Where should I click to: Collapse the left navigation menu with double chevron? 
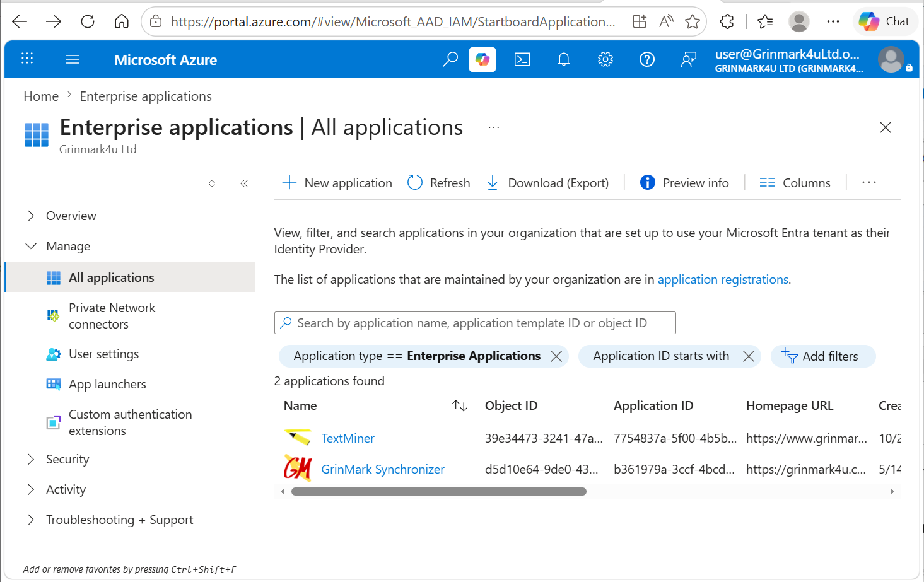pos(244,183)
